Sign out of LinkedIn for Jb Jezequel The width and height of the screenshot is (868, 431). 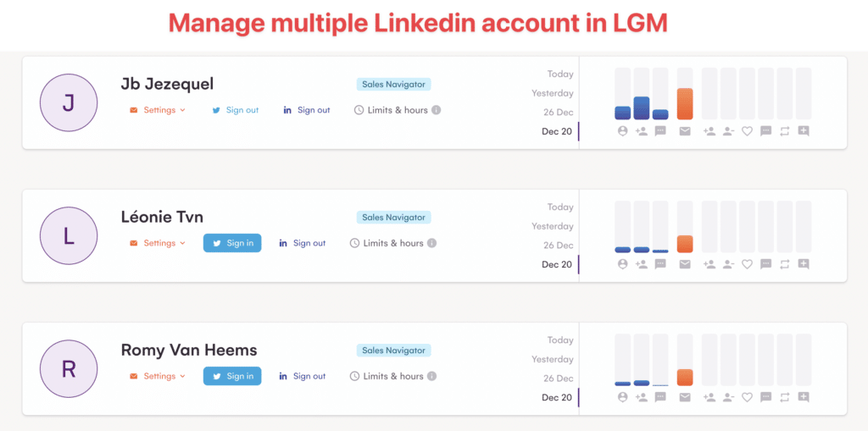tap(307, 110)
